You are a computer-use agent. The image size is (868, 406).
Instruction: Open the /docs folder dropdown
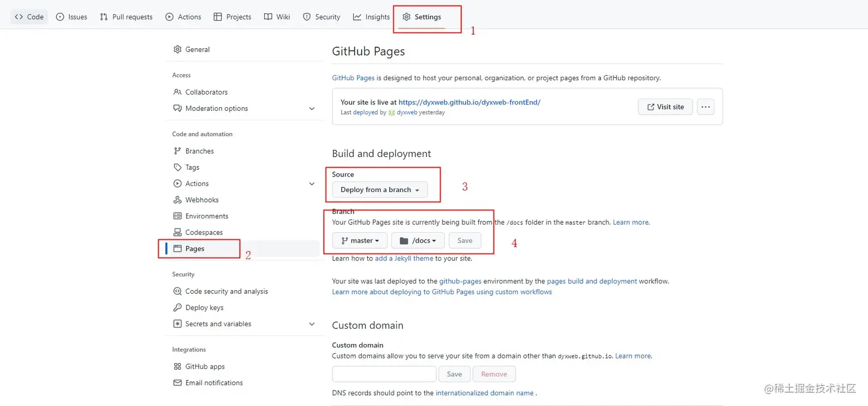418,241
